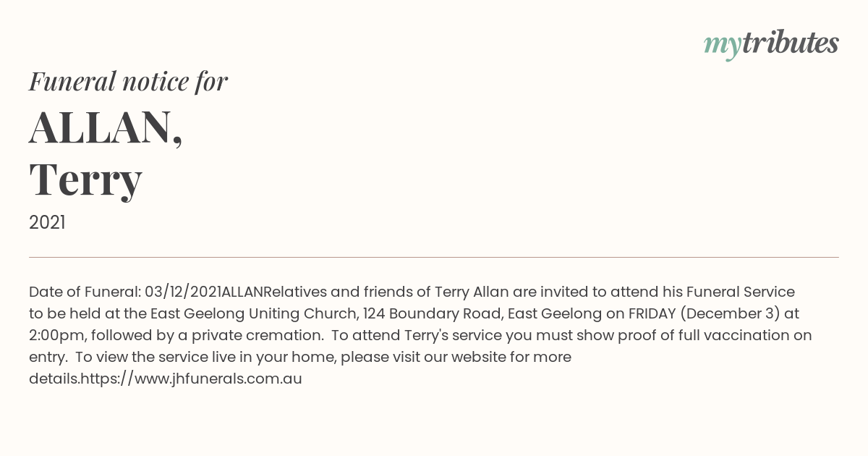868x456 pixels.
Task: Click the horizontal divider line
Action: [434, 257]
